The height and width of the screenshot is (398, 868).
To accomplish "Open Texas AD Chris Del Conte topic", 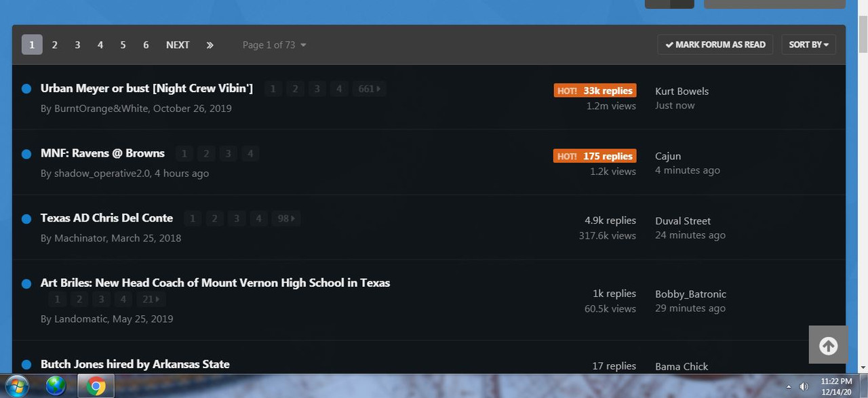I will [x=106, y=218].
